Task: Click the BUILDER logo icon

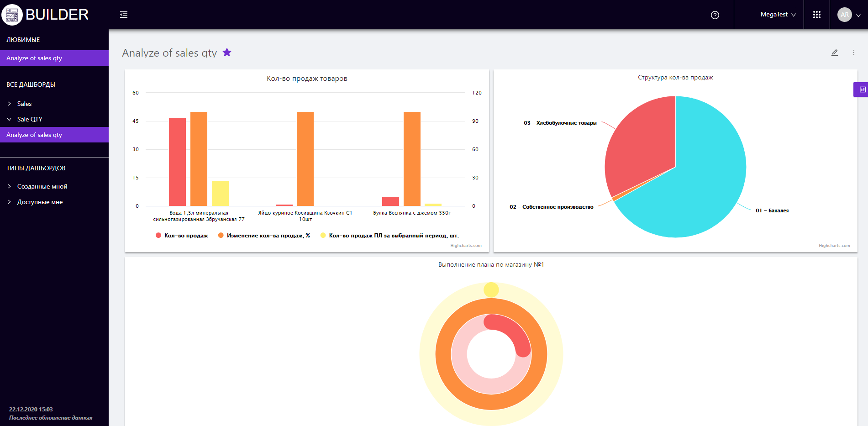Action: (12, 15)
